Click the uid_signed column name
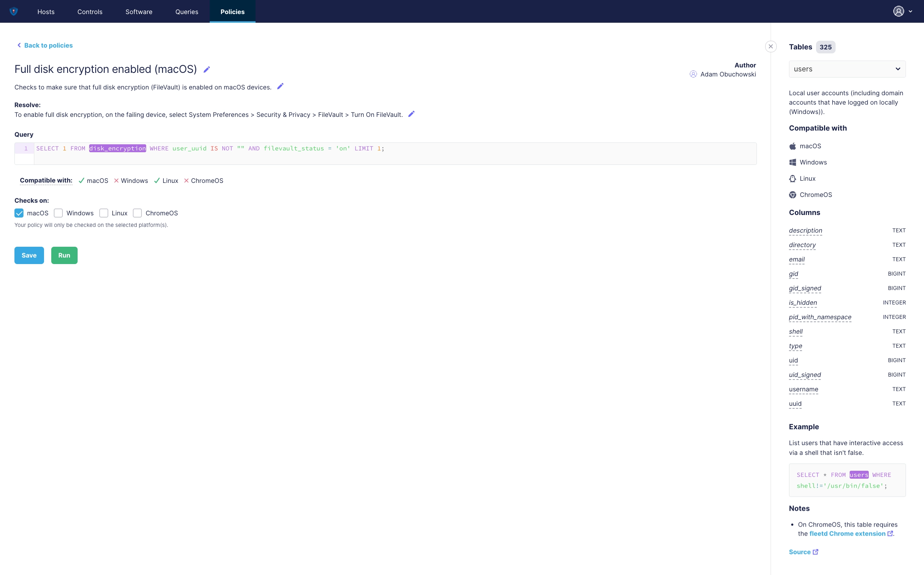Image resolution: width=924 pixels, height=575 pixels. (805, 375)
